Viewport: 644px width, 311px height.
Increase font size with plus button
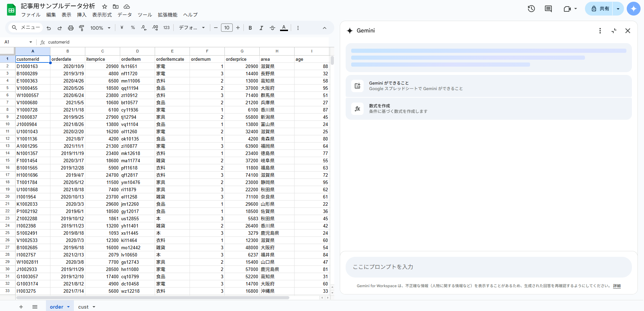[238, 28]
